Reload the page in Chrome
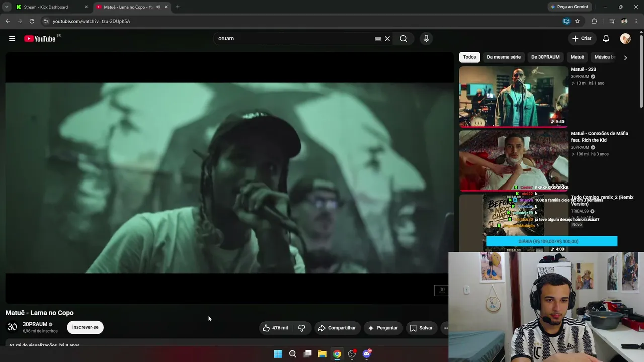 point(32,21)
